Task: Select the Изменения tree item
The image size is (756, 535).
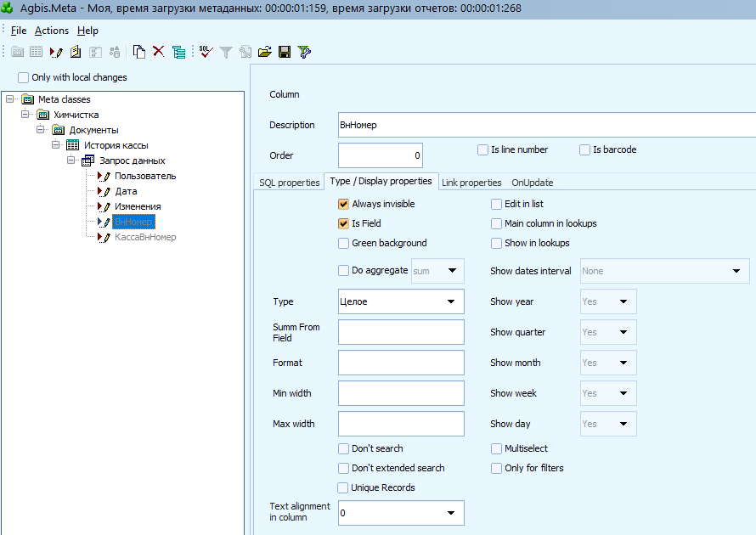Action: click(138, 206)
